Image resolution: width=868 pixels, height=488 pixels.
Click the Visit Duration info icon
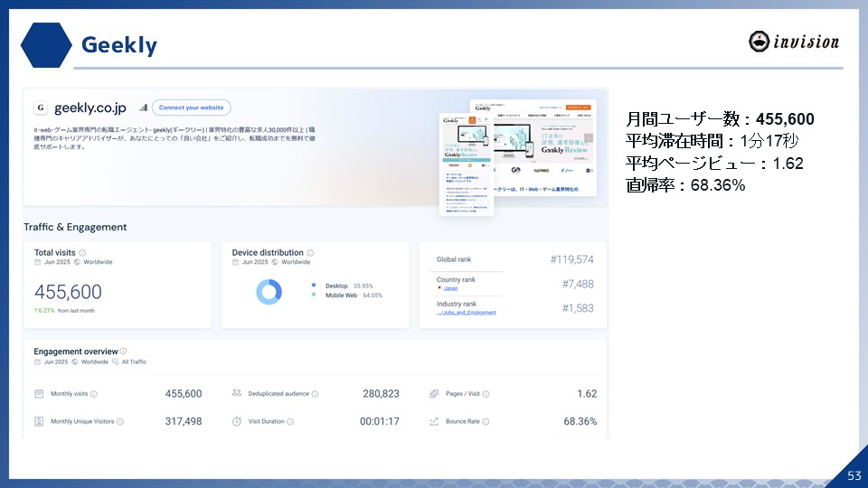290,422
